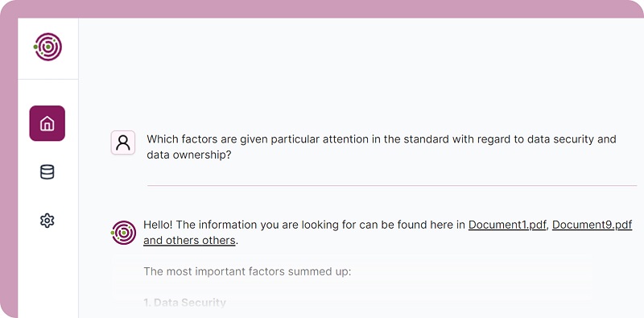Click the "data ownership?" line of the question
This screenshot has width=644, height=318.
[189, 155]
